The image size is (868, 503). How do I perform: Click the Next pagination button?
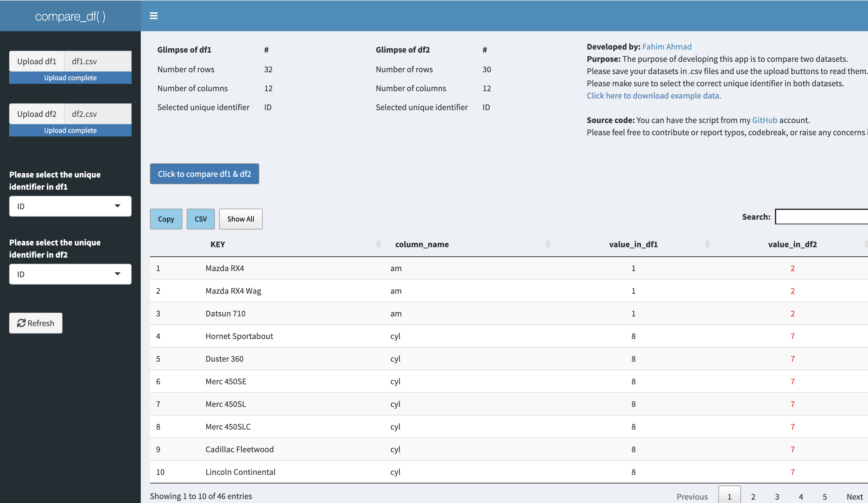coord(855,497)
